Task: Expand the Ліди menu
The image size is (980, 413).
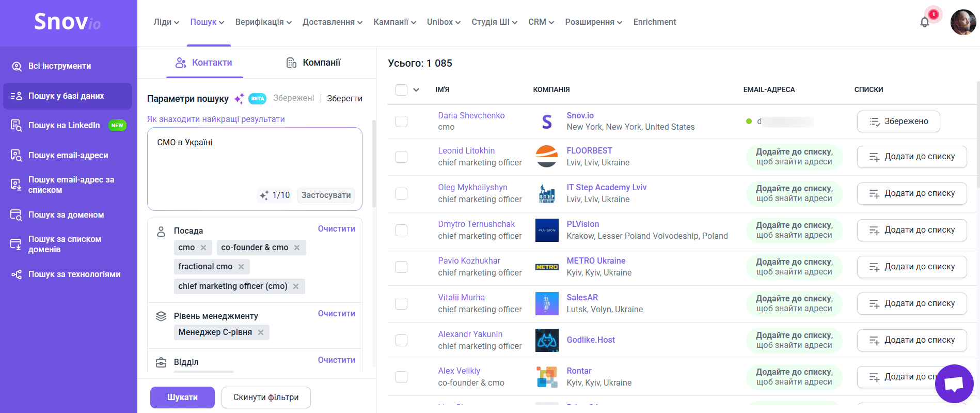Action: click(x=166, y=22)
